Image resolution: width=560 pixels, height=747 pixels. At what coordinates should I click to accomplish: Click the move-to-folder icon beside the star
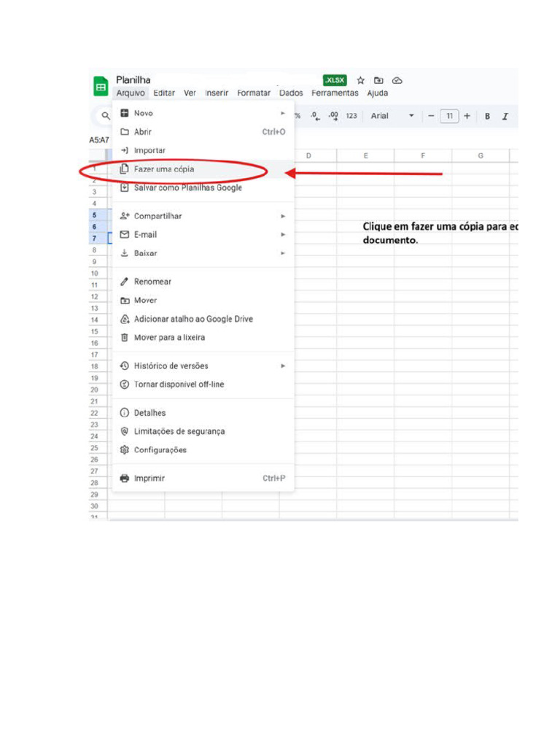coord(378,80)
